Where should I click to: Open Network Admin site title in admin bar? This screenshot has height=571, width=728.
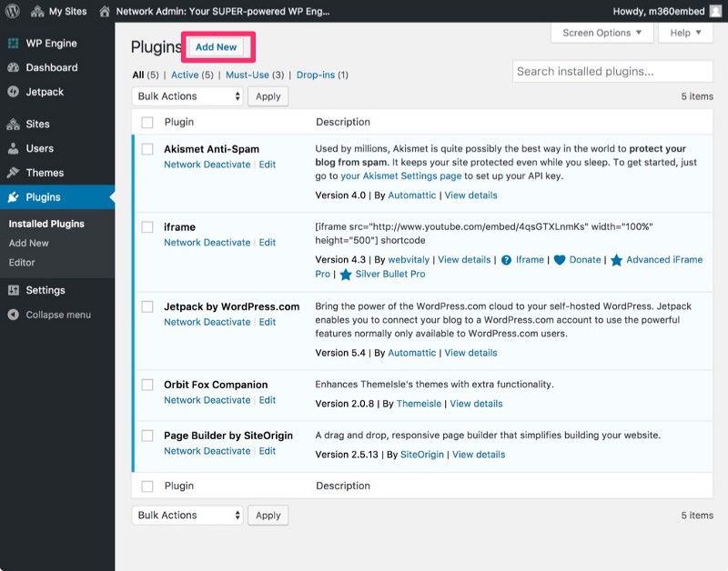223,11
